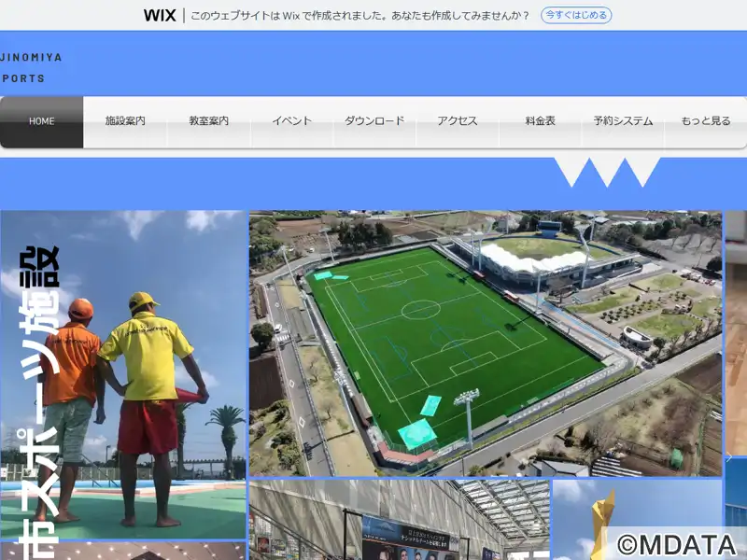Open the アクセス menu item
This screenshot has height=560, width=747.
(x=458, y=122)
